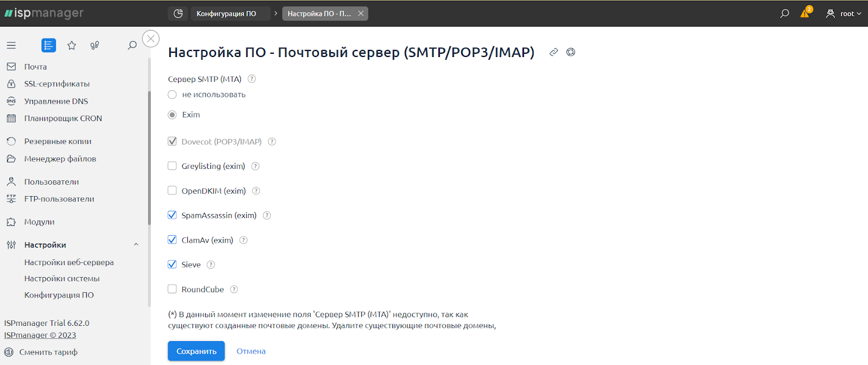Screen dimensions: 868x365
Task: Select the Exim radio button
Action: (x=173, y=115)
